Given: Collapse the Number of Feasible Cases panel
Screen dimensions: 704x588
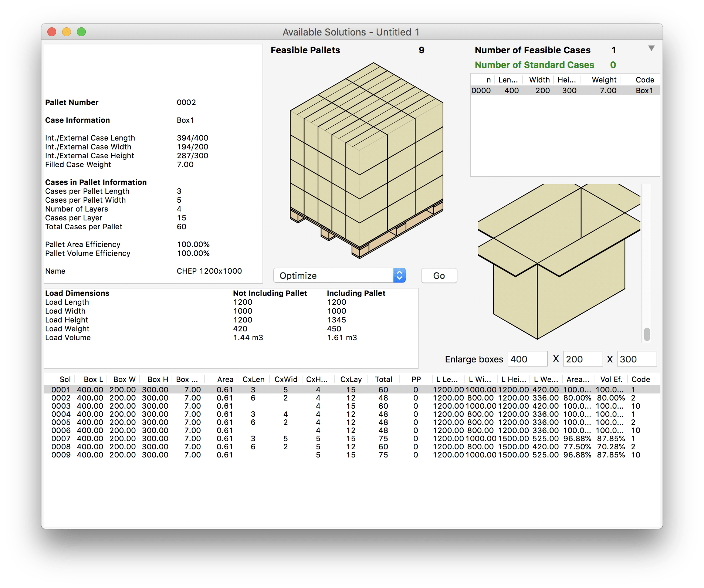Looking at the screenshot, I should [x=651, y=48].
